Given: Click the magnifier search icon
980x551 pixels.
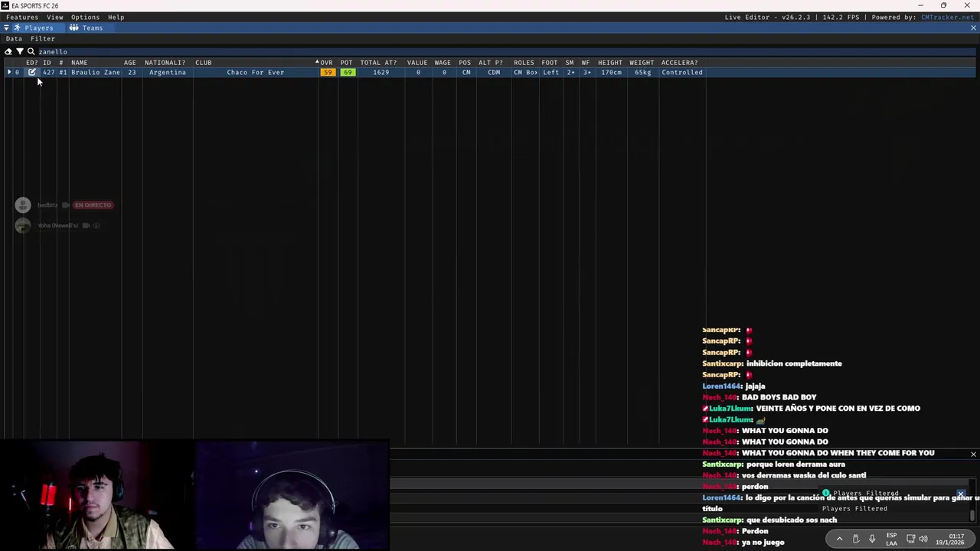Looking at the screenshot, I should point(31,51).
